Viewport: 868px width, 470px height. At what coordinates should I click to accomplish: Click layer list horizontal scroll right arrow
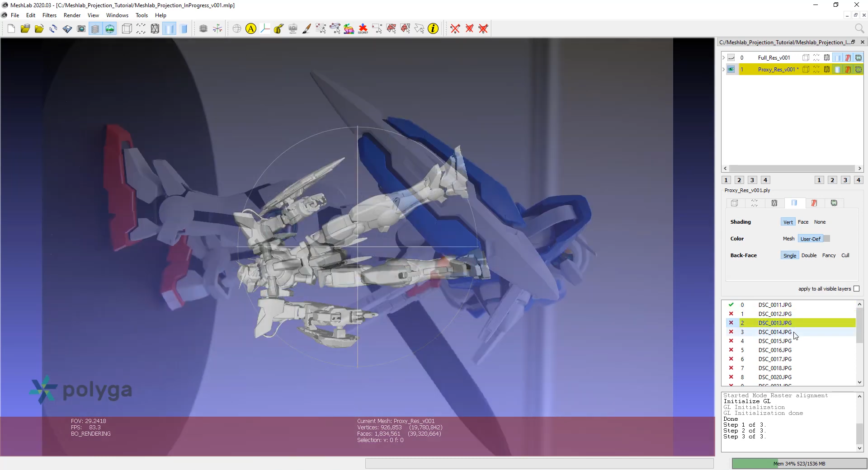click(x=859, y=169)
